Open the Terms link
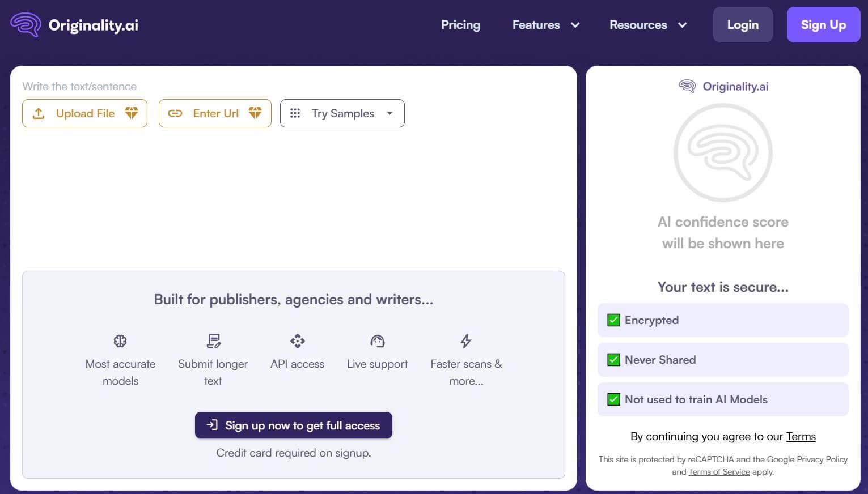This screenshot has height=494, width=868. [801, 436]
